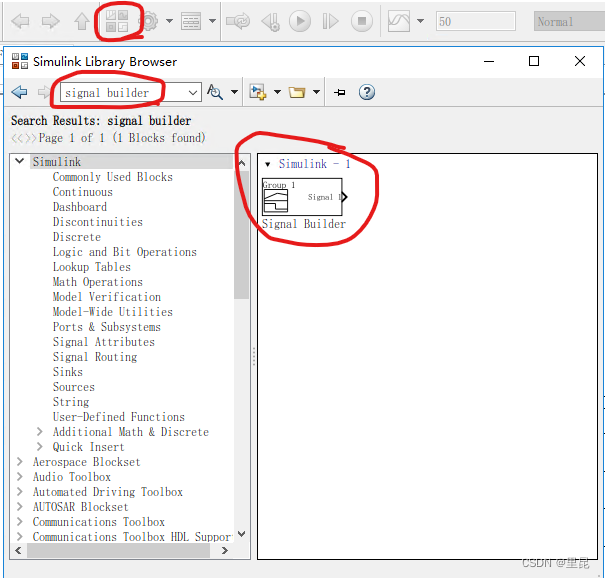Collapse the Simulink tree node
This screenshot has width=605, height=578.
[19, 161]
